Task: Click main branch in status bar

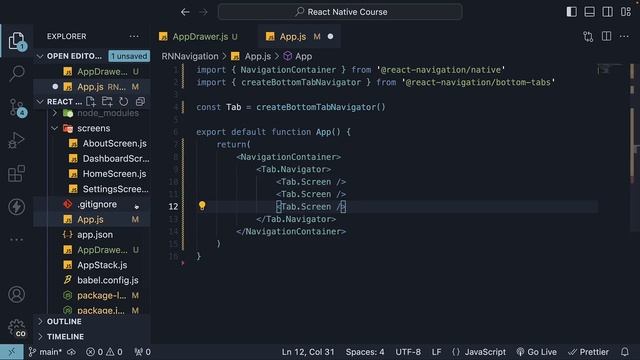Action: tap(45, 352)
